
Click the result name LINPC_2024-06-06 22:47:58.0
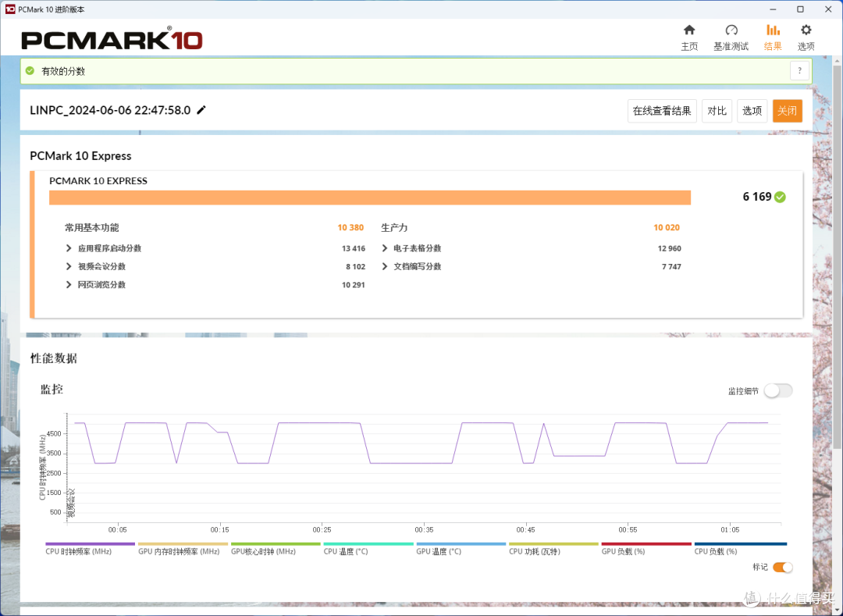pos(110,110)
